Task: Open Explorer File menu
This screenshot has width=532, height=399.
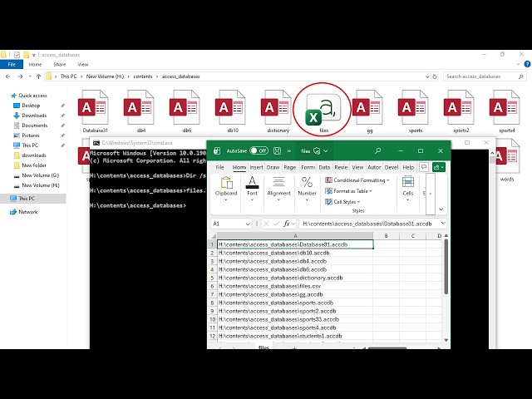Action: [12, 65]
